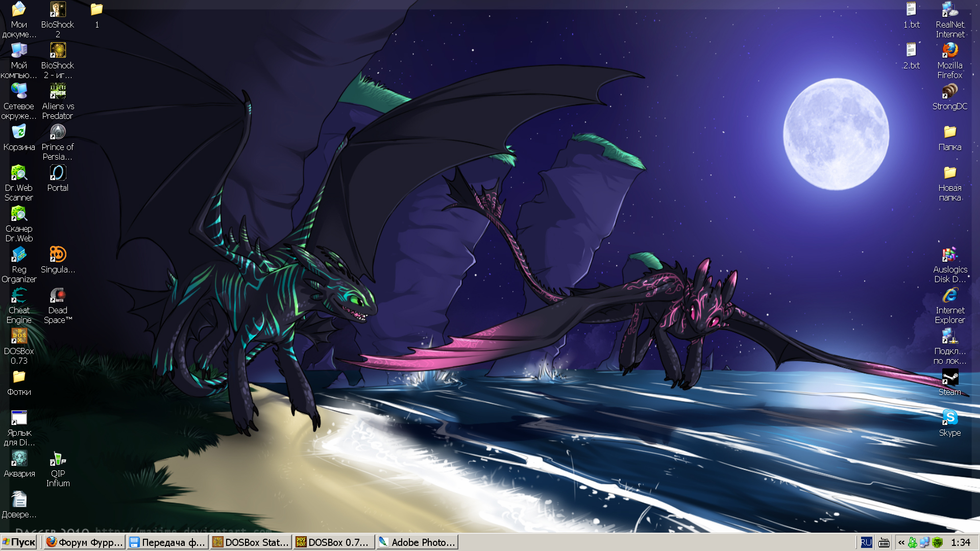Switch to the Adobe Photoshop taskbar button

coord(417,542)
